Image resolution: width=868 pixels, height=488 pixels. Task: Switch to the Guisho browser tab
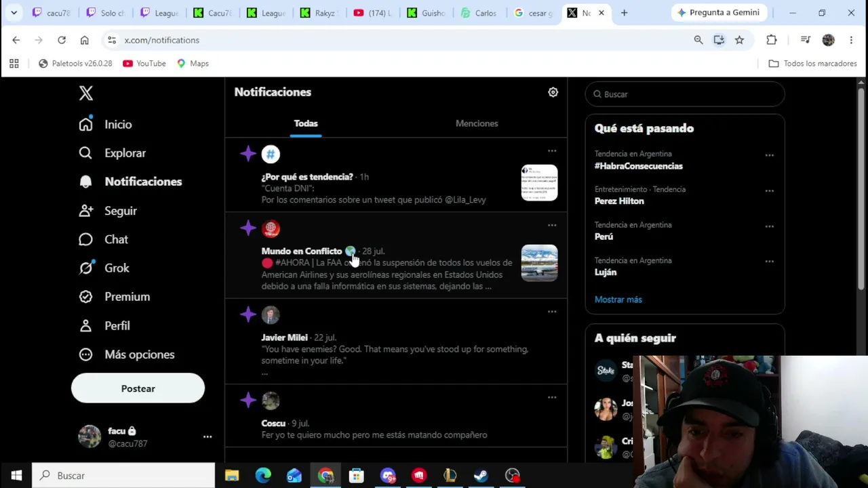pos(427,13)
